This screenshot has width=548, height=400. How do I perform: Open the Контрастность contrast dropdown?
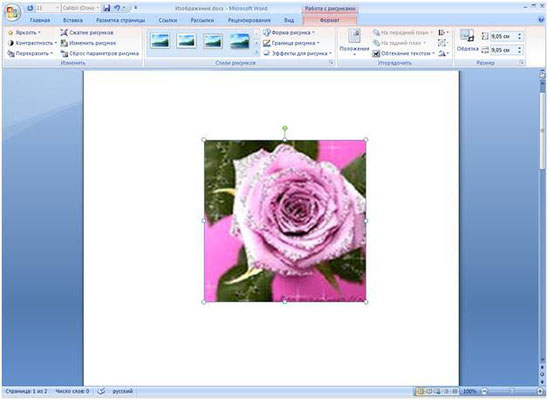[x=32, y=43]
